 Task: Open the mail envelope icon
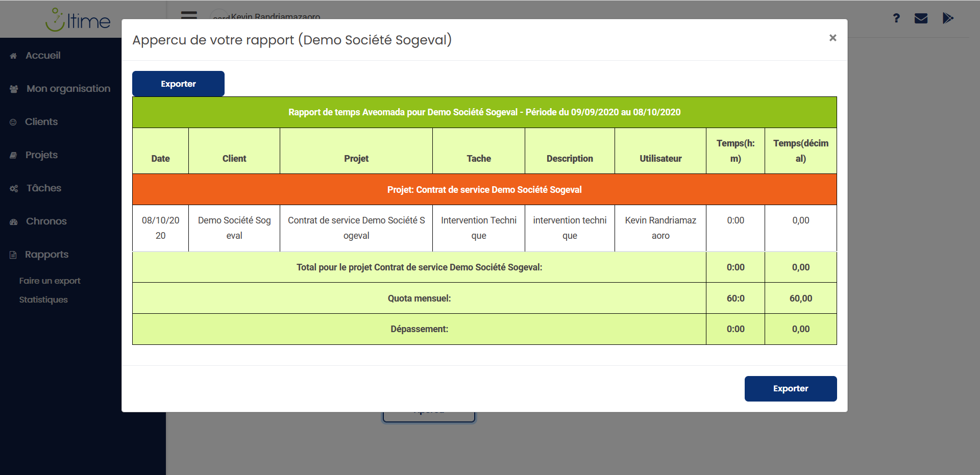[x=921, y=18]
